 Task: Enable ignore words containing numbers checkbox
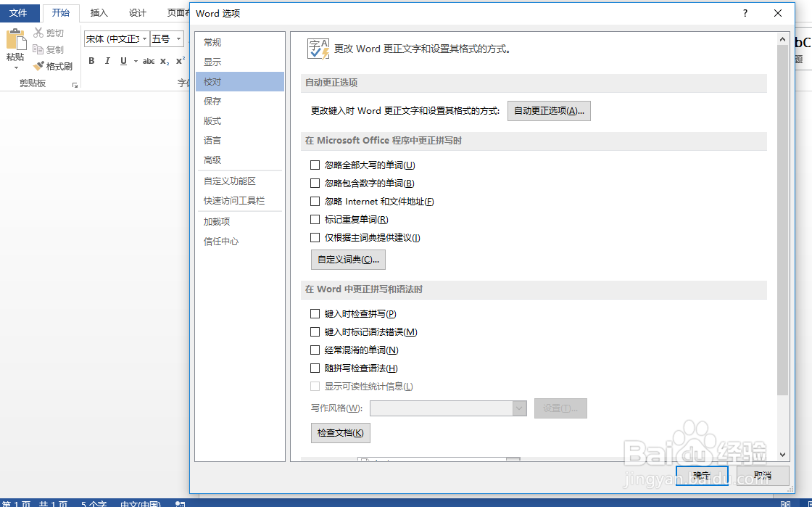pos(315,184)
